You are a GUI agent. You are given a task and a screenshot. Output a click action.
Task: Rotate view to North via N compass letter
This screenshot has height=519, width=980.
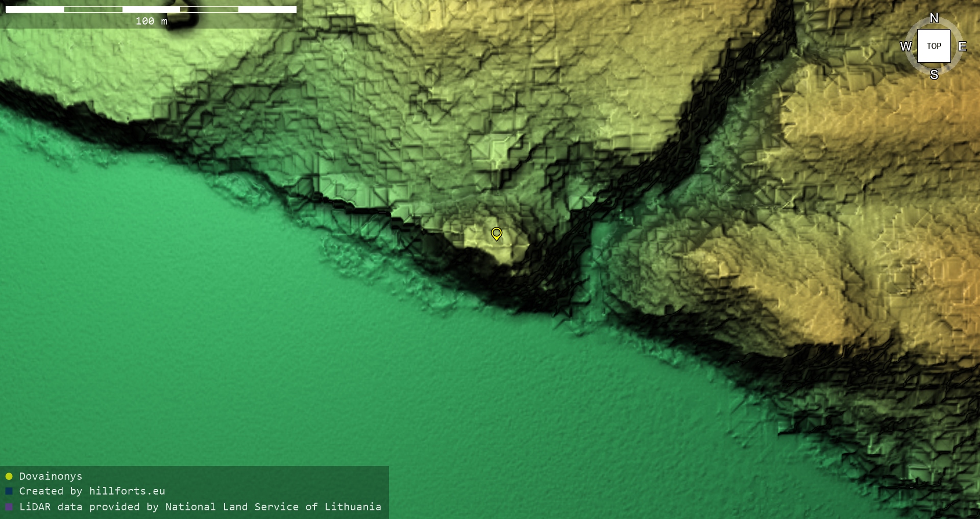point(934,18)
